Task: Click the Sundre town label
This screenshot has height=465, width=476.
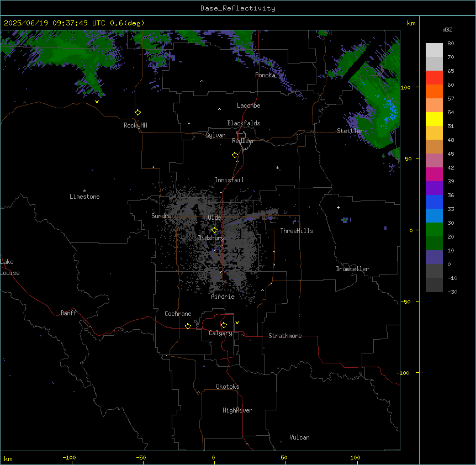Action: [161, 216]
